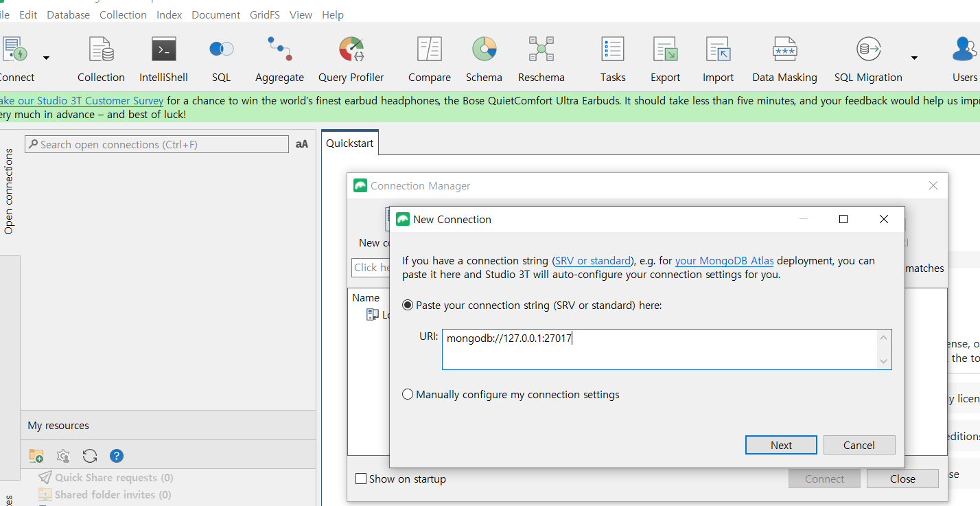Open the GridFS menu
980x506 pixels.
pos(266,14)
